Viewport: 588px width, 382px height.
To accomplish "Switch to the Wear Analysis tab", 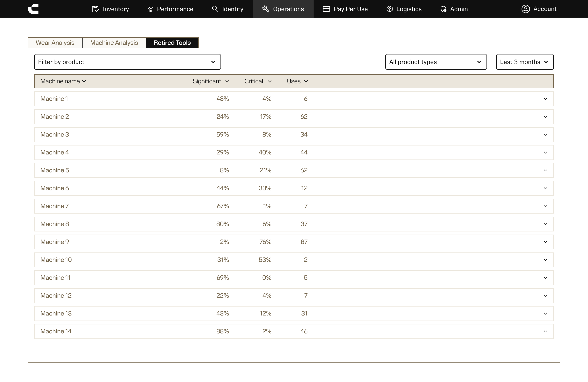I will pyautogui.click(x=55, y=43).
